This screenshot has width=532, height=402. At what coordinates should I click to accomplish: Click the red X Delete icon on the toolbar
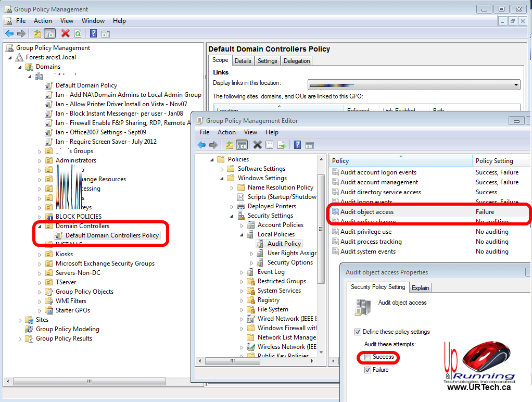(x=65, y=33)
